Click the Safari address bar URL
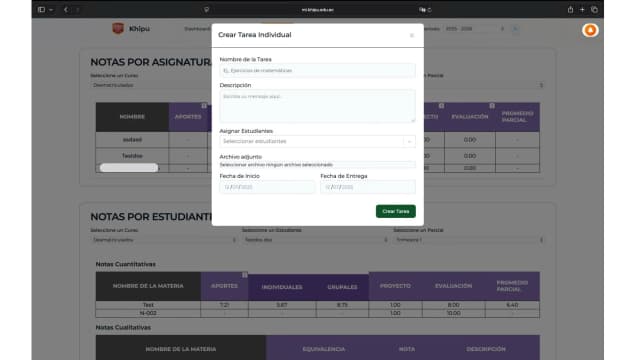This screenshot has height=360, width=640. [318, 10]
